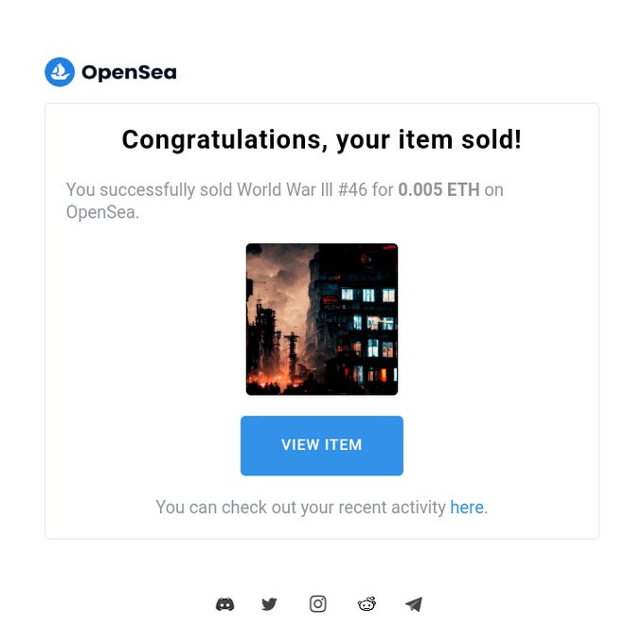Click the word 'OpenSea.' ending the sale message
Image resolution: width=644 pixels, height=644 pixels.
coord(102,212)
